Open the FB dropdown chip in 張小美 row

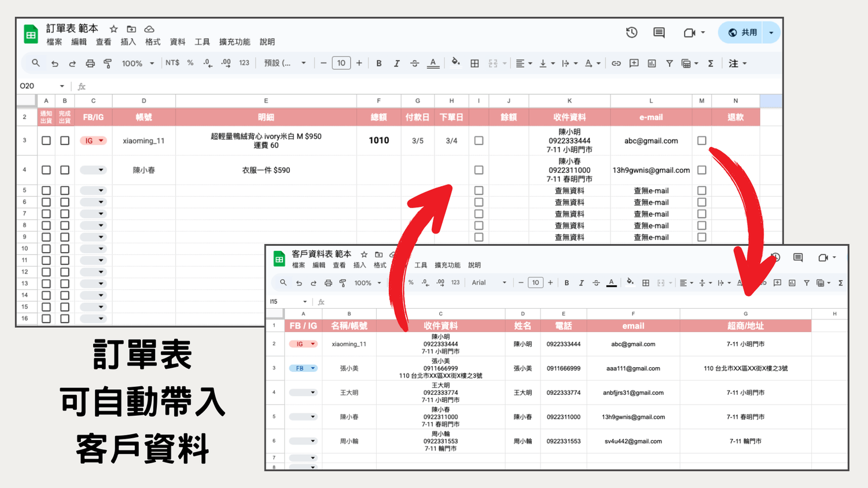coord(303,368)
